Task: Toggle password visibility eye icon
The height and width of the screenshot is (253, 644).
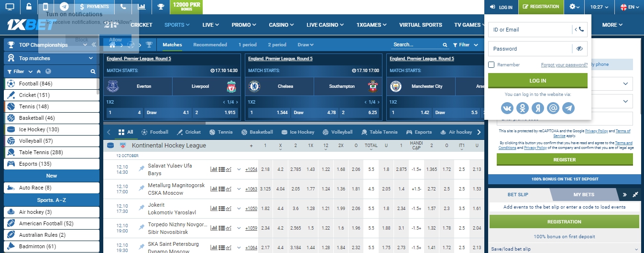Action: point(579,49)
